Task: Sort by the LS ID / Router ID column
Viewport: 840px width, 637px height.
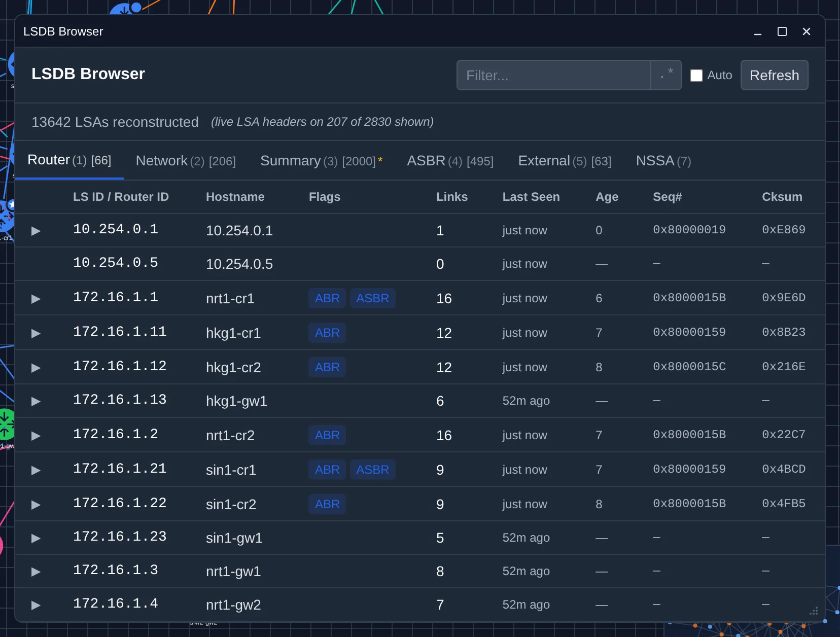Action: point(121,197)
